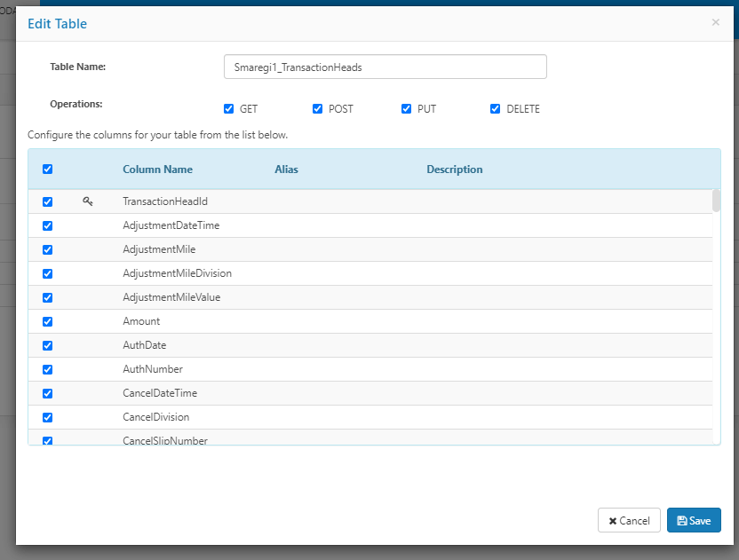Click the Alias column header

[x=286, y=170]
